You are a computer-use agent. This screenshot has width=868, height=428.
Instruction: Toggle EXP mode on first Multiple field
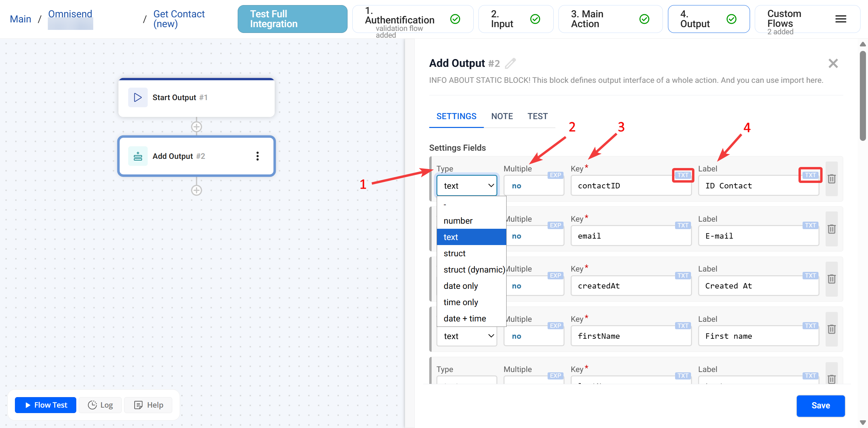[x=555, y=175]
